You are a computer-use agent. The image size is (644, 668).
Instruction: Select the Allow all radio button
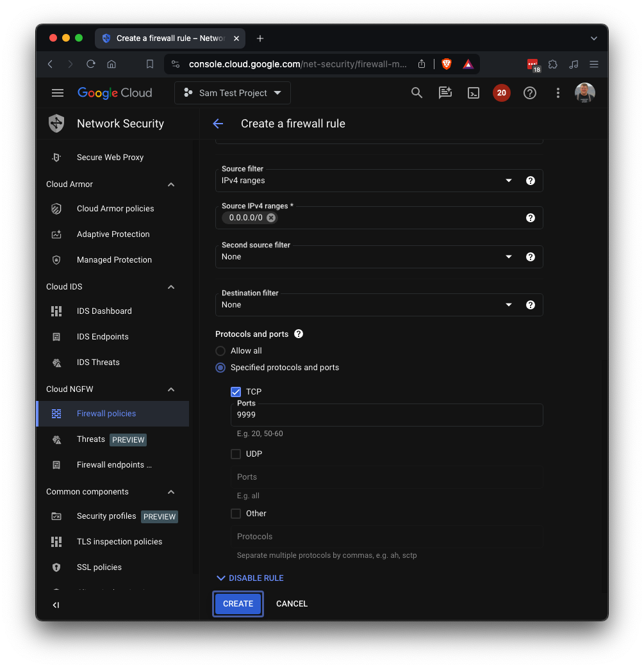220,351
